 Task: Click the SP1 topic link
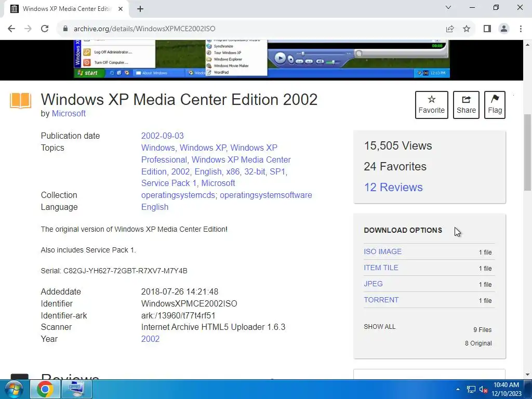(x=277, y=171)
